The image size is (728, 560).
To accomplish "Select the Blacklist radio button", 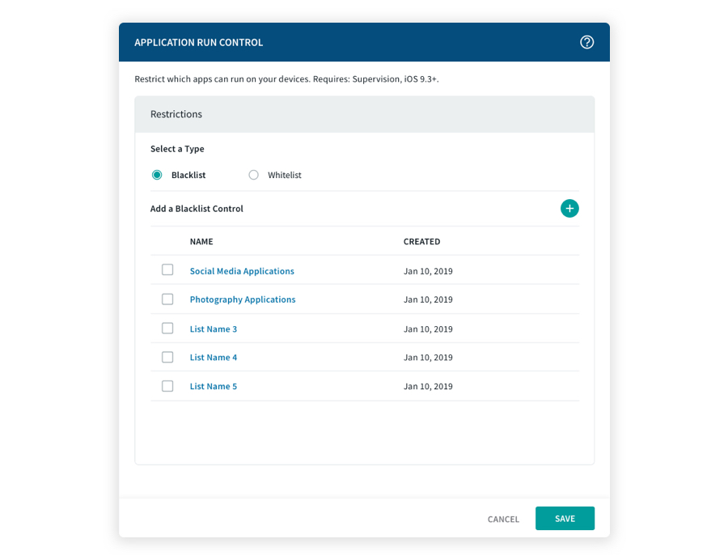I will pos(157,175).
